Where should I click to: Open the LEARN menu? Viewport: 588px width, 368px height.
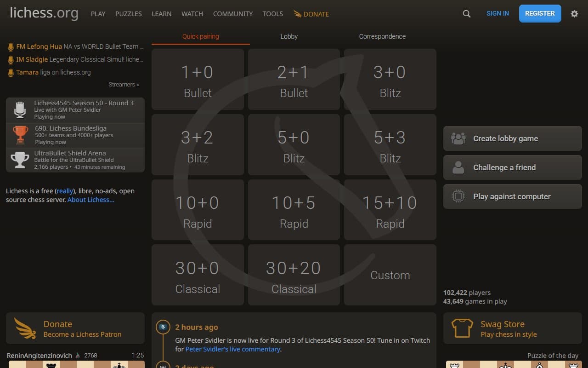click(x=162, y=14)
